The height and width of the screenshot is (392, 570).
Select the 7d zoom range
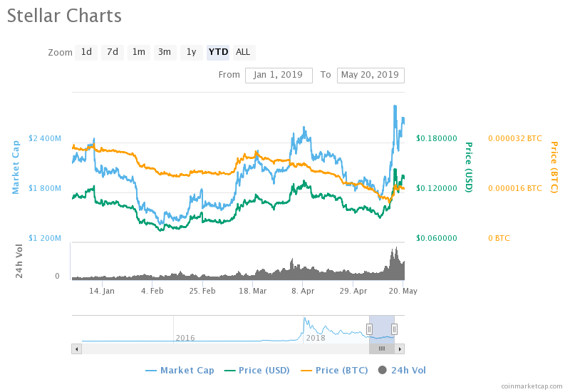coord(113,52)
